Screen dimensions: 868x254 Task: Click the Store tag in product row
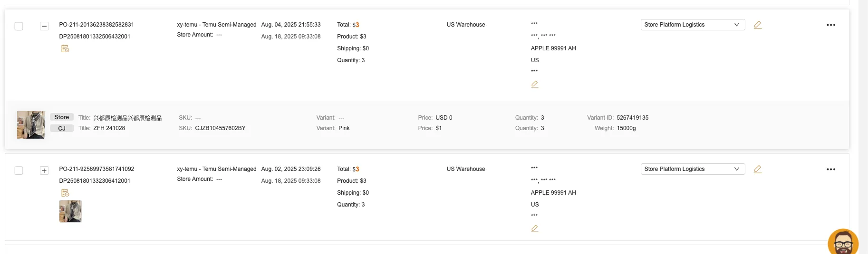(62, 117)
